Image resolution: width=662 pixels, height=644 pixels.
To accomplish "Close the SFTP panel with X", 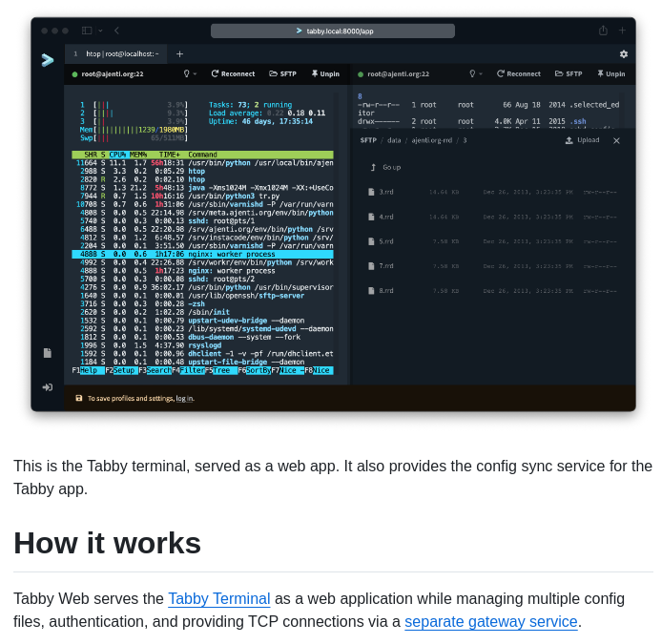I will (616, 140).
